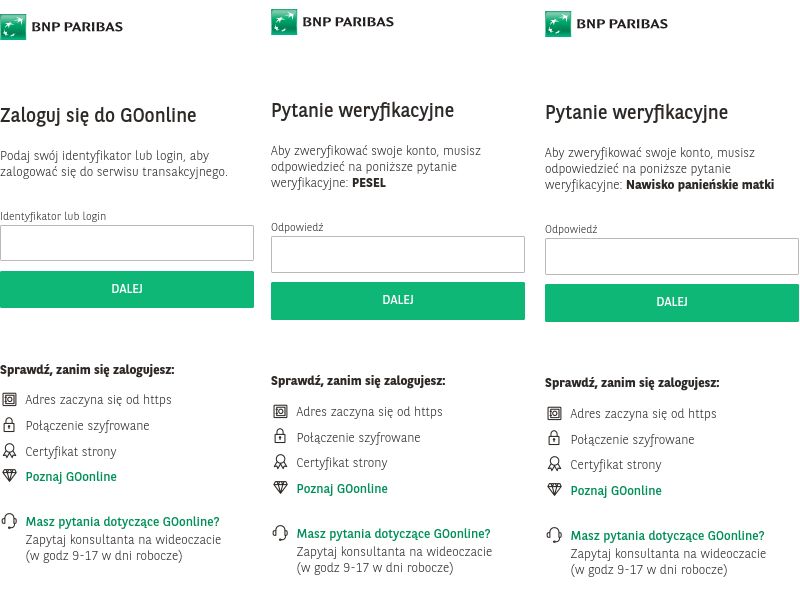Click the diamond icon next to Poznaj GOonline

pyautogui.click(x=9, y=477)
